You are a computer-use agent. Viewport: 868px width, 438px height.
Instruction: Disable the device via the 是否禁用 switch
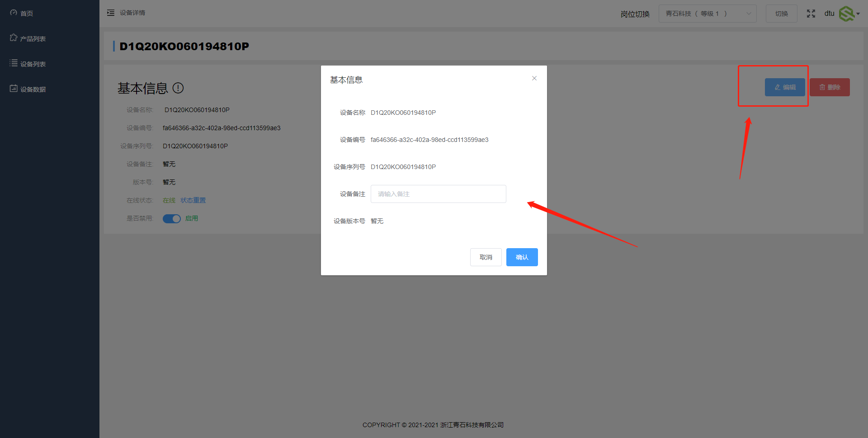pyautogui.click(x=172, y=218)
